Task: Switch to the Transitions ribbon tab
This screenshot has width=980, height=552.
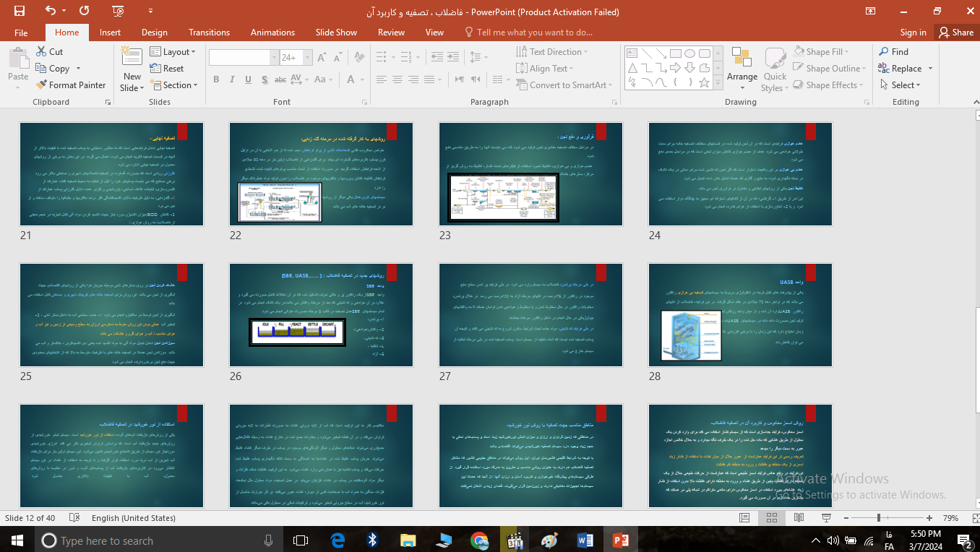Action: pyautogui.click(x=209, y=33)
